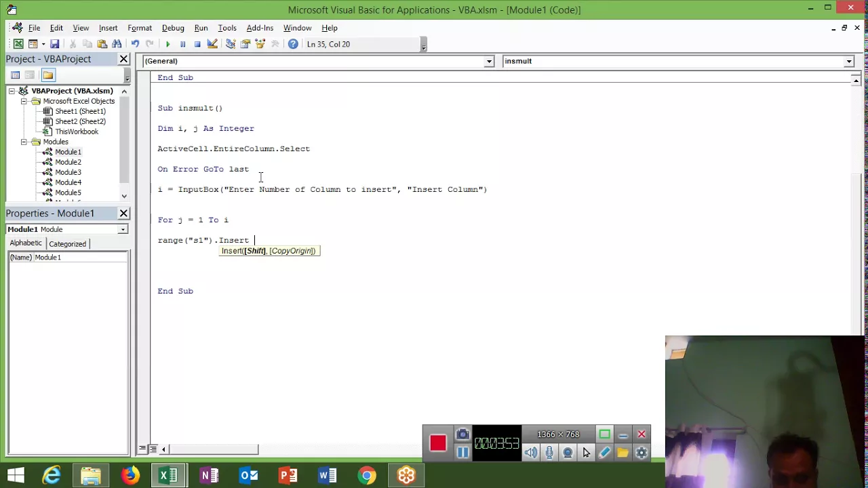
Task: Open Object Browser toolbar icon
Action: (260, 44)
